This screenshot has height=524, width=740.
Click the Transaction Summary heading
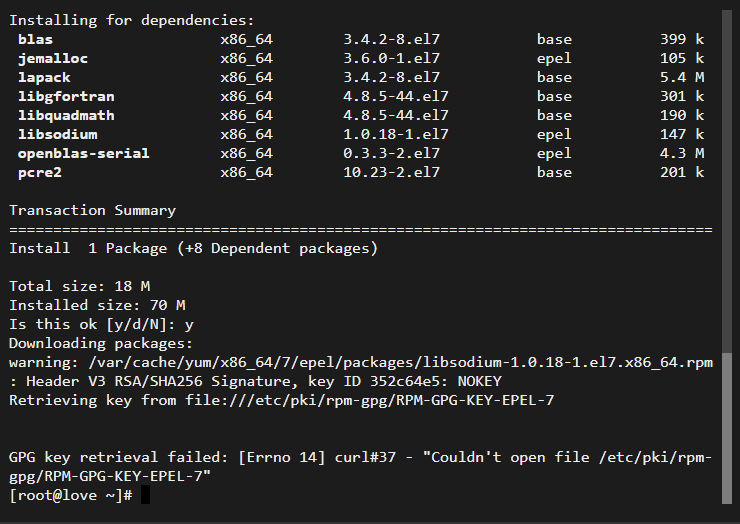(92, 210)
